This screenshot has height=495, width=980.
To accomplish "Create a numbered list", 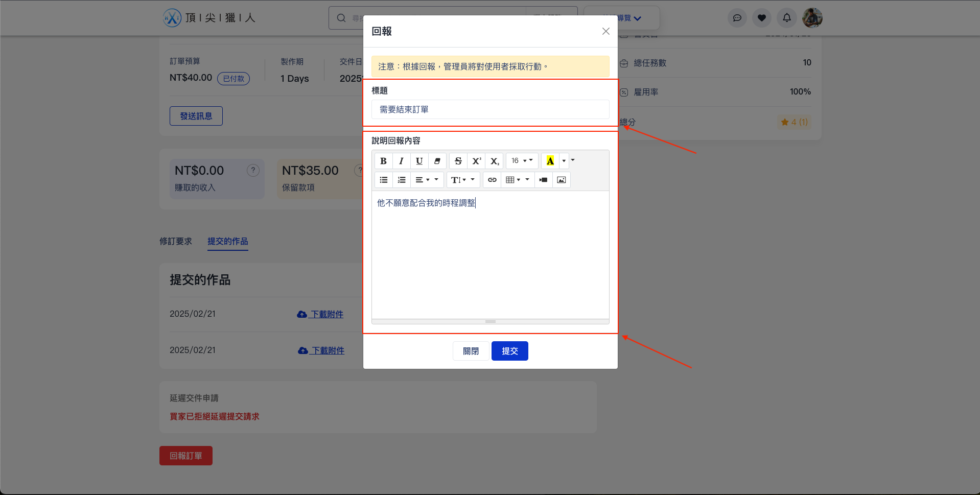I will point(401,180).
